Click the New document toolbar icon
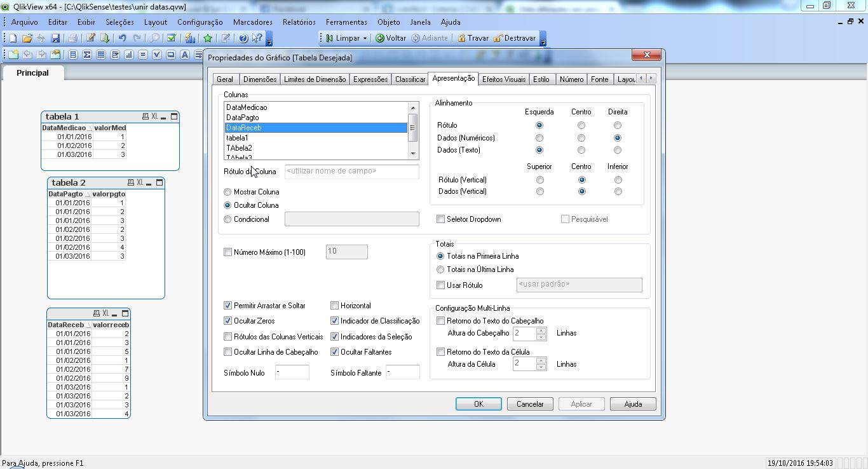Image resolution: width=868 pixels, height=469 pixels. [13, 38]
